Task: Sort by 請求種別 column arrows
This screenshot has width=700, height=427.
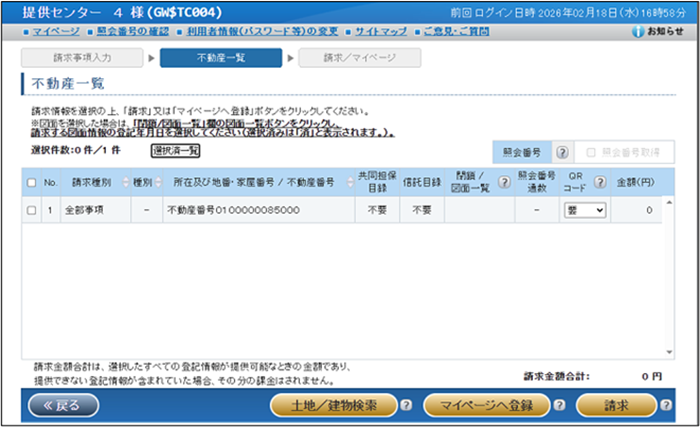Action: click(126, 182)
